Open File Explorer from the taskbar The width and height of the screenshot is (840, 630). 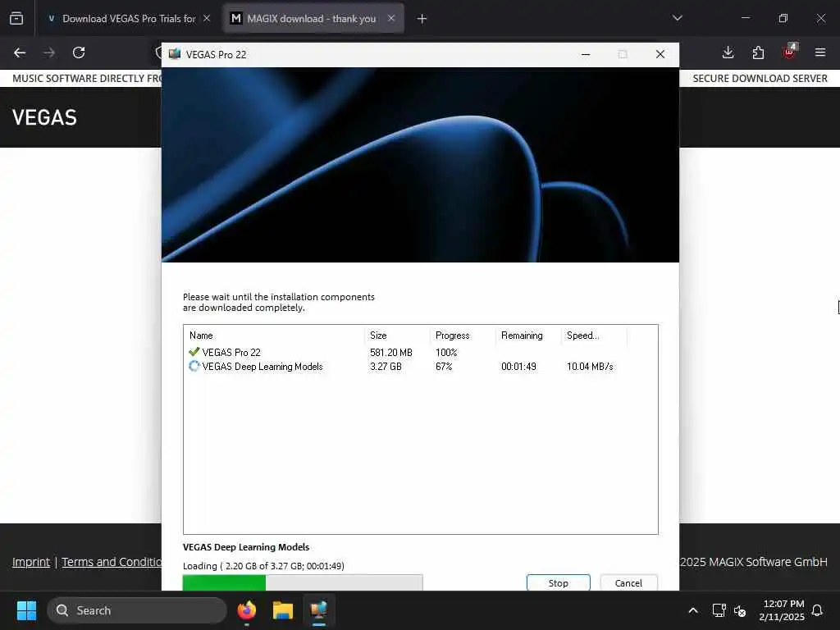(x=283, y=610)
